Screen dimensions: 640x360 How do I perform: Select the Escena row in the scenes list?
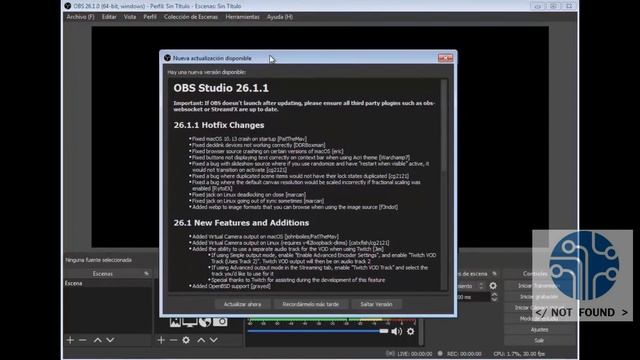pos(108,283)
